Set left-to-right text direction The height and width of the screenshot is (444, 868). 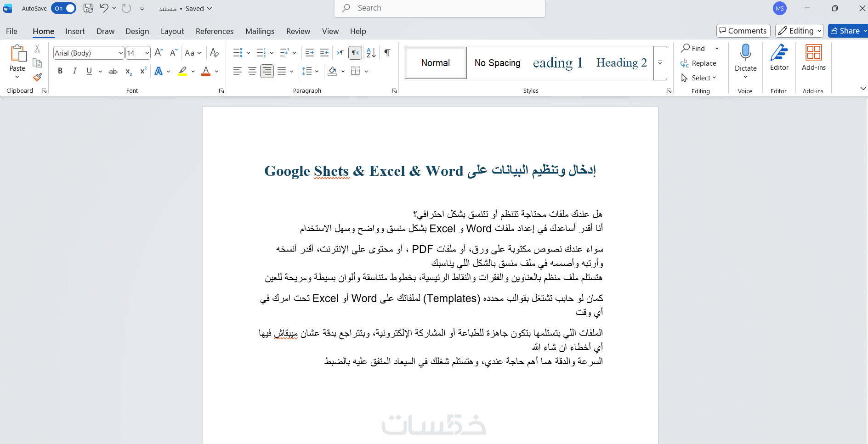pyautogui.click(x=340, y=53)
